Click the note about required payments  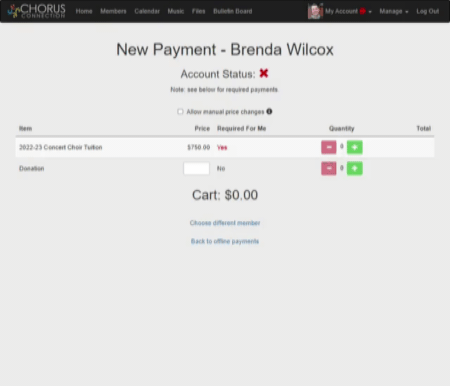click(224, 90)
